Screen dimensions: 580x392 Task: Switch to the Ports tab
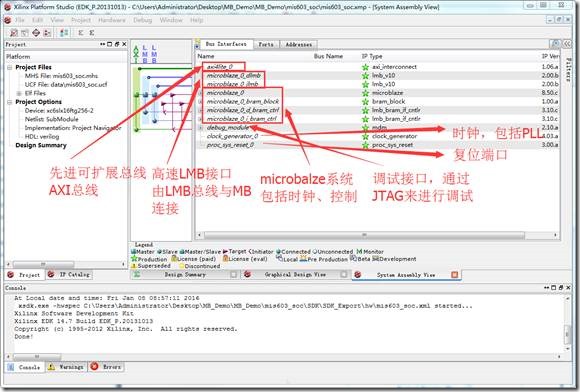pyautogui.click(x=266, y=44)
